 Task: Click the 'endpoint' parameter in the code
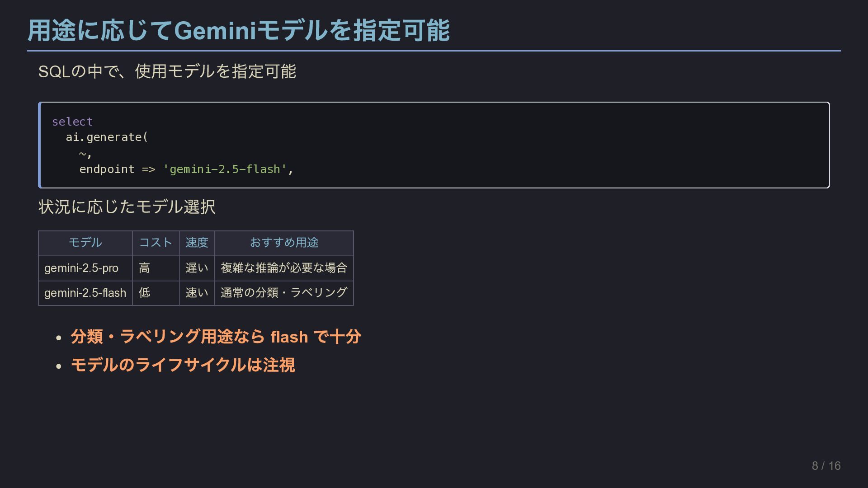click(x=107, y=169)
